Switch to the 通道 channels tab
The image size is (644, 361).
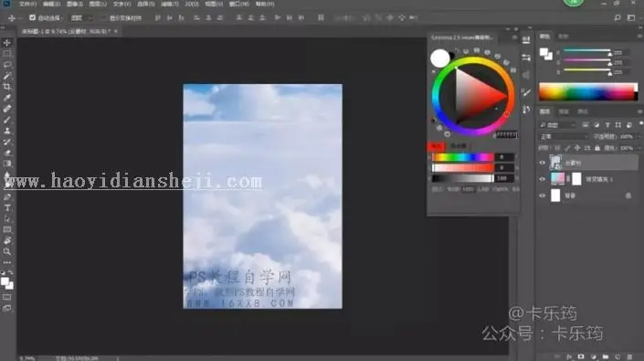click(564, 111)
